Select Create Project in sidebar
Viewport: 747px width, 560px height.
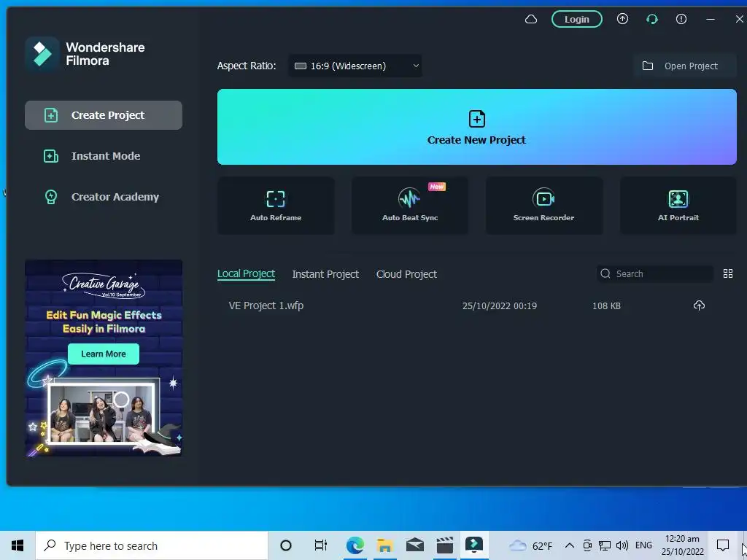(x=104, y=115)
